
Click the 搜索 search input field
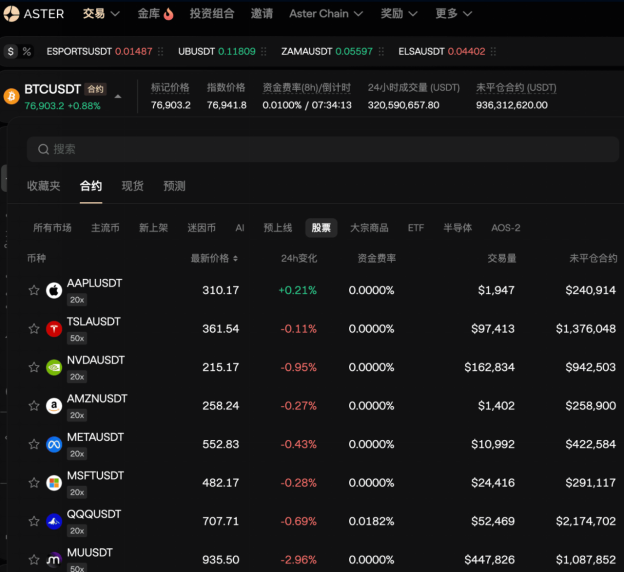323,149
